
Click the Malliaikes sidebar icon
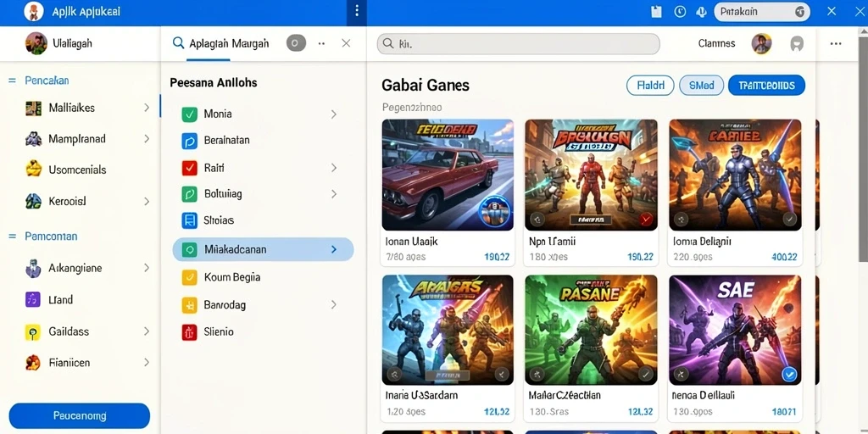coord(34,108)
